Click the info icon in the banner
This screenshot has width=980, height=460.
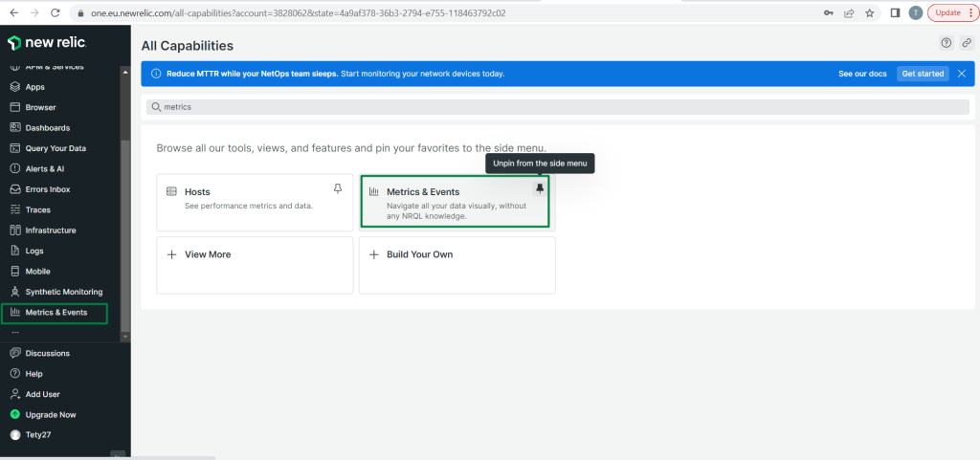pos(156,74)
